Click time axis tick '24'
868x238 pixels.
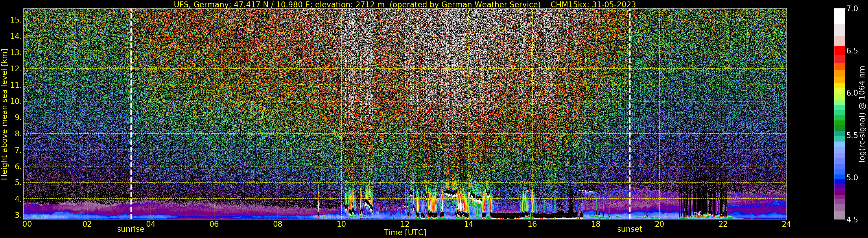click(x=786, y=224)
